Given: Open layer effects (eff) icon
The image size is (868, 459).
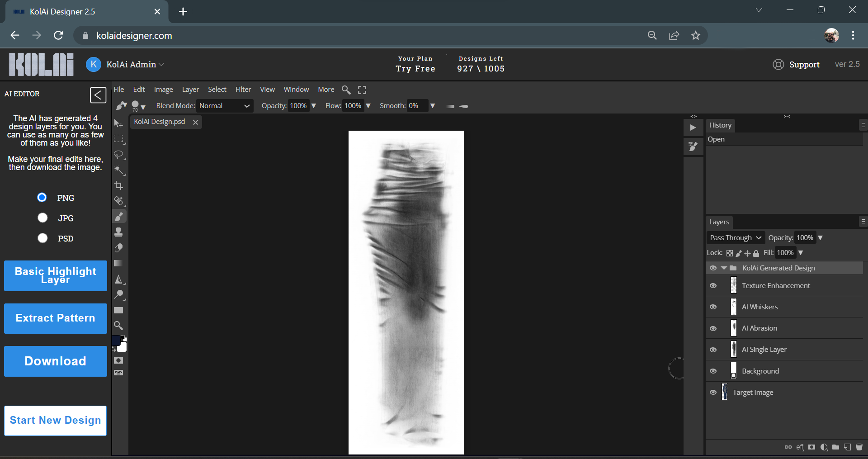Looking at the screenshot, I should [x=800, y=447].
